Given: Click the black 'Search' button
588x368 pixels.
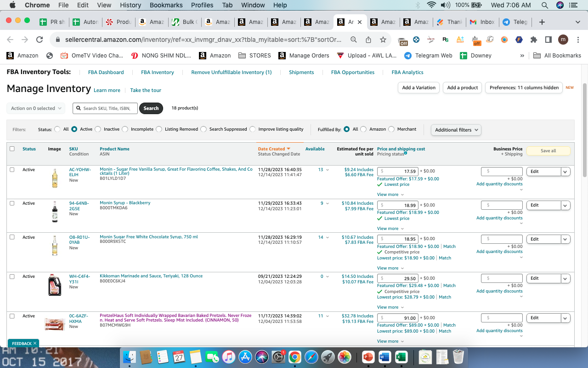Looking at the screenshot, I should click(x=151, y=108).
